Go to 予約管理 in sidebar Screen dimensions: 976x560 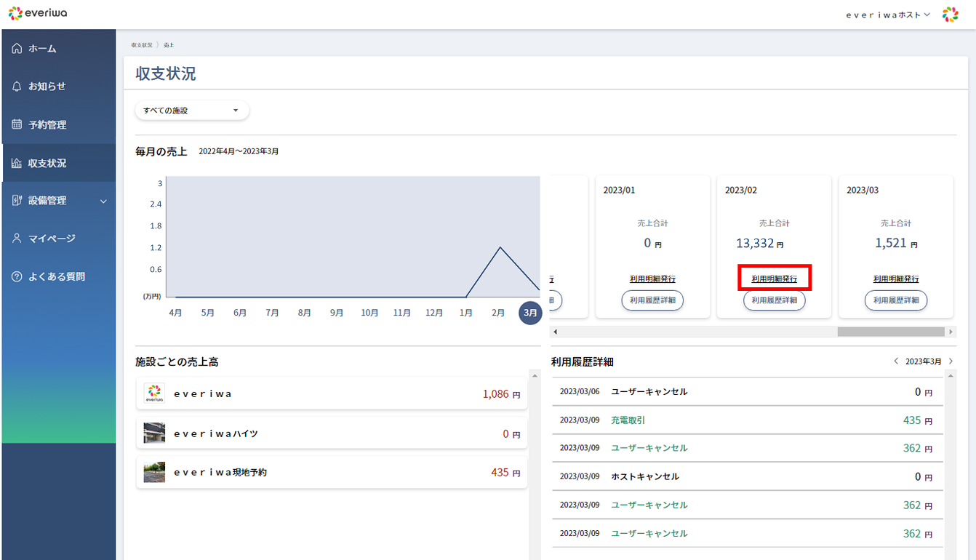coord(58,124)
